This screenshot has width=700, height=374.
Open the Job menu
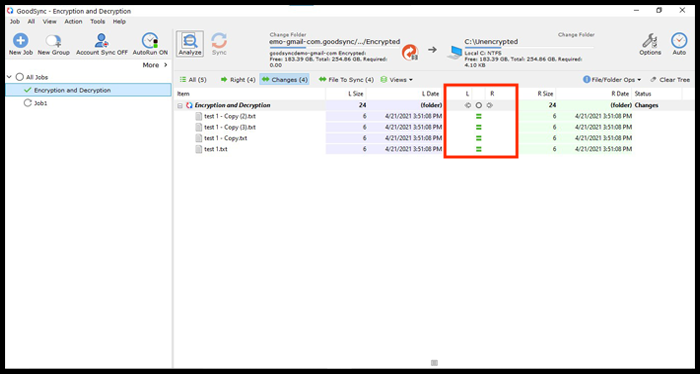coord(15,21)
